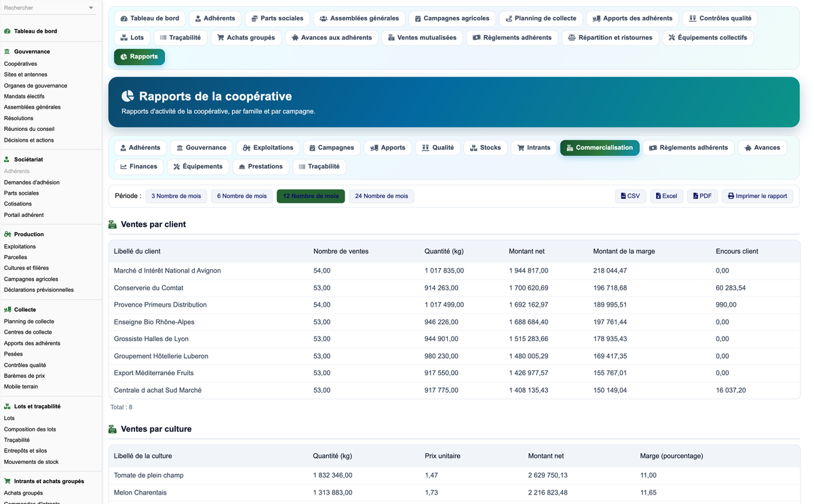Export report as Excel
The width and height of the screenshot is (814, 504).
tap(667, 196)
